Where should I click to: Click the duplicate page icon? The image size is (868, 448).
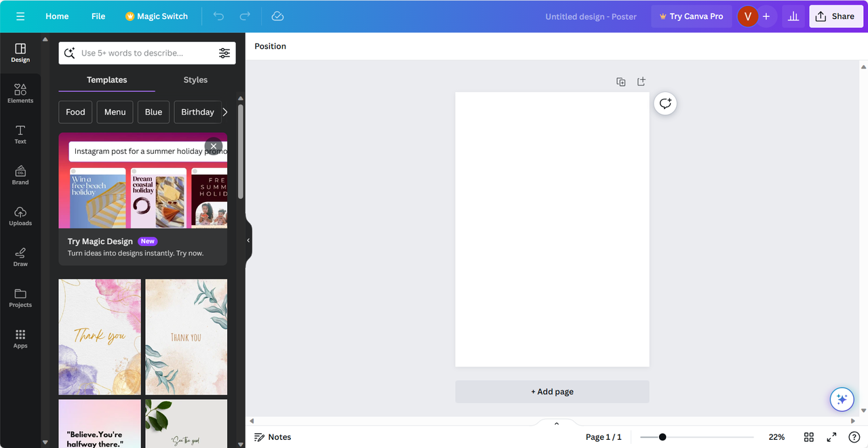[x=620, y=81]
